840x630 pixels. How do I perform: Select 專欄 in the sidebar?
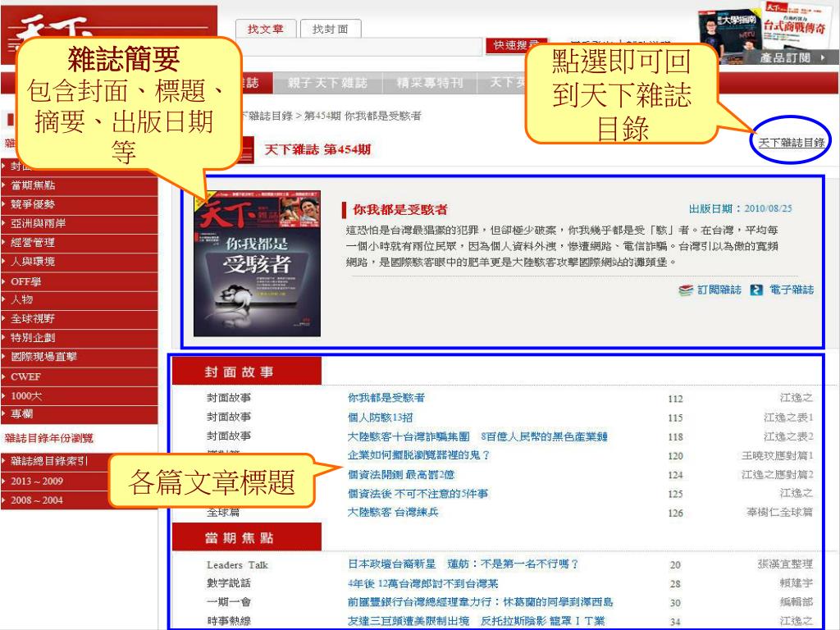[x=80, y=414]
